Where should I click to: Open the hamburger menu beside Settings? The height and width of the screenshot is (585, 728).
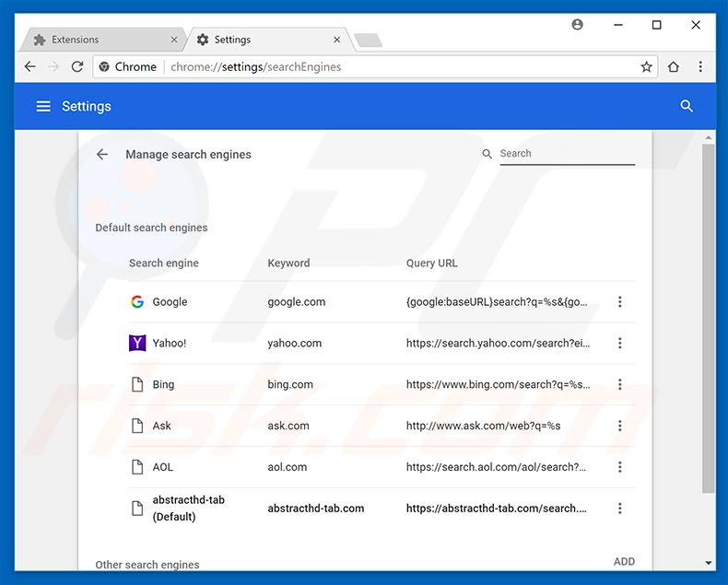point(43,106)
